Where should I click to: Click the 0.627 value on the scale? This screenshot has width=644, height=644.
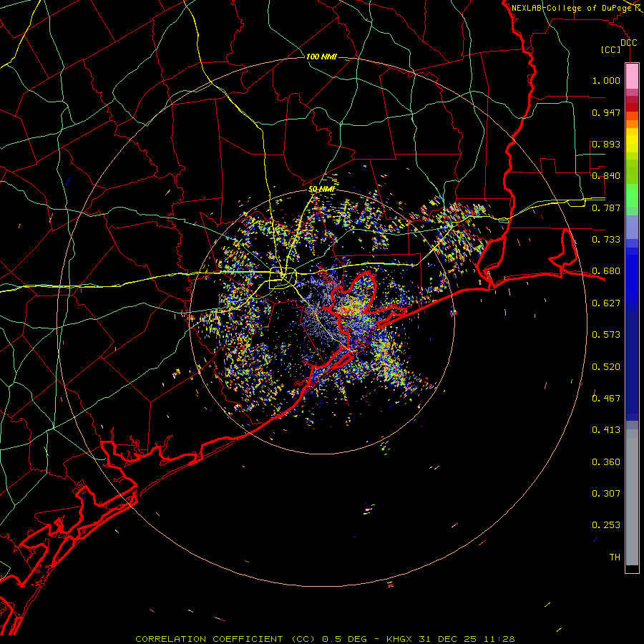pyautogui.click(x=606, y=303)
